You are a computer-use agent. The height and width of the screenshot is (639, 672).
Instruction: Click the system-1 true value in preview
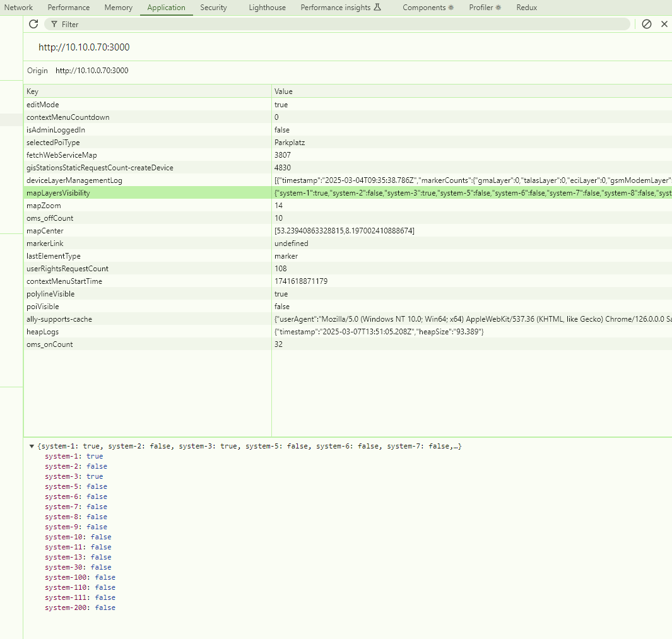click(95, 455)
